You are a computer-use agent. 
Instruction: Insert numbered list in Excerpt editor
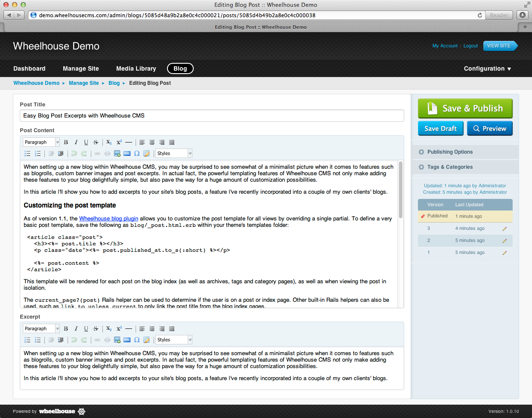point(38,340)
